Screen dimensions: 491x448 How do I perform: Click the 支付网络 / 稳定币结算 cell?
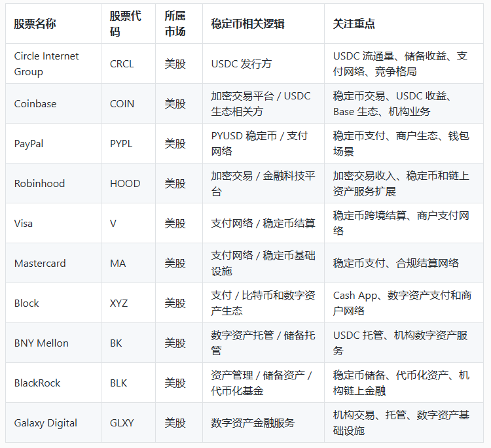click(263, 223)
